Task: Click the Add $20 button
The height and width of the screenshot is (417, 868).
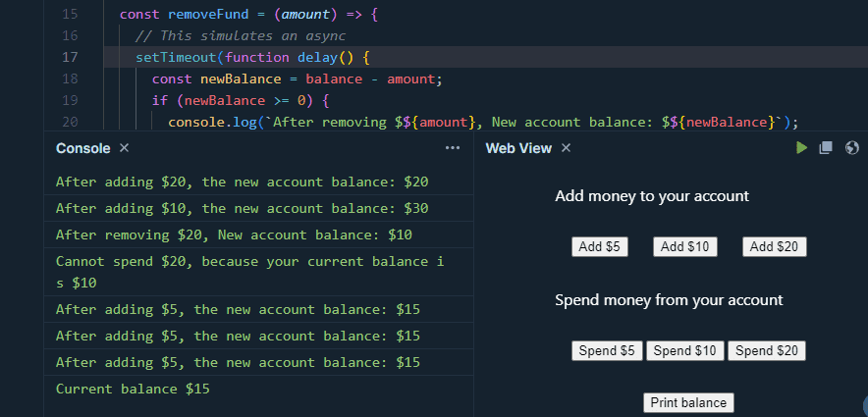Action: (x=775, y=246)
